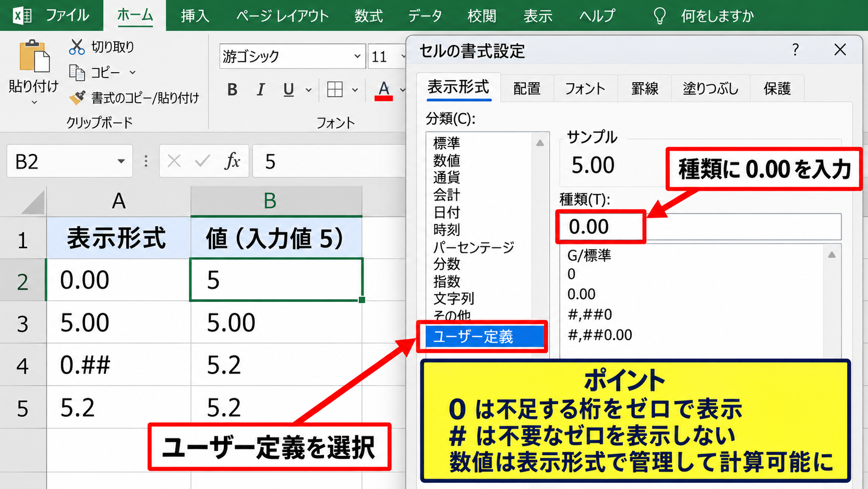Select cell A4 containing 0.##
This screenshot has height=489, width=868.
click(118, 365)
